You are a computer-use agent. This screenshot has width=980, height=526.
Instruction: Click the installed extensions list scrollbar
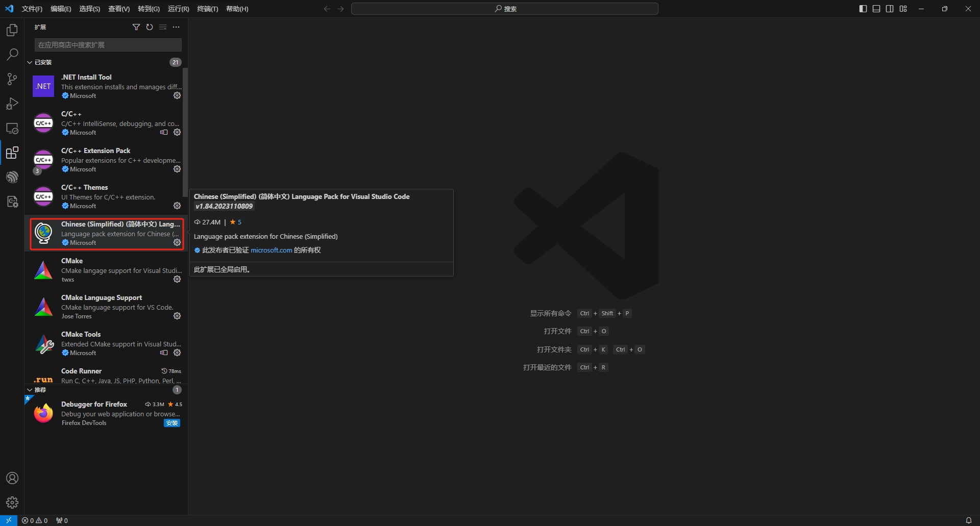[185, 133]
